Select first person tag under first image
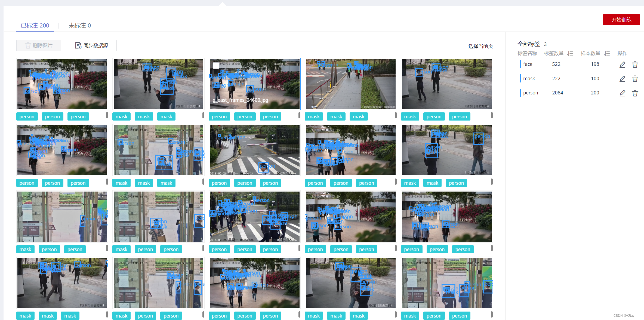The image size is (644, 320). pos(27,117)
